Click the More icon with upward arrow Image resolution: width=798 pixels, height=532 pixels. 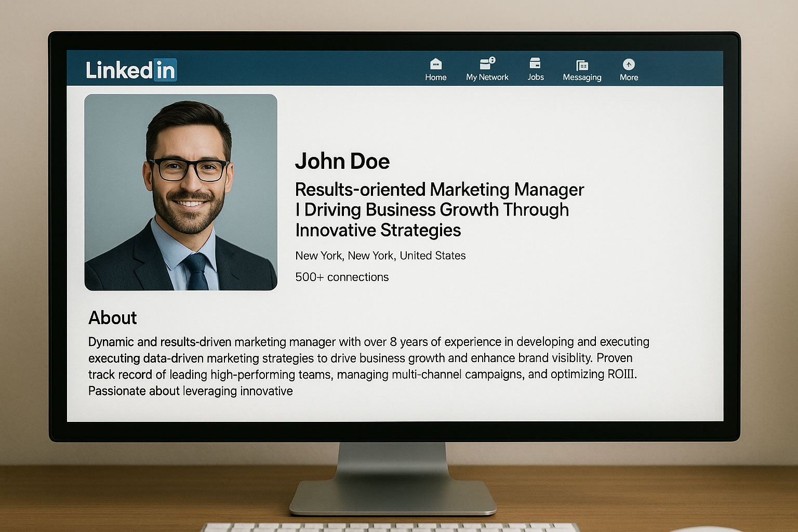click(629, 63)
